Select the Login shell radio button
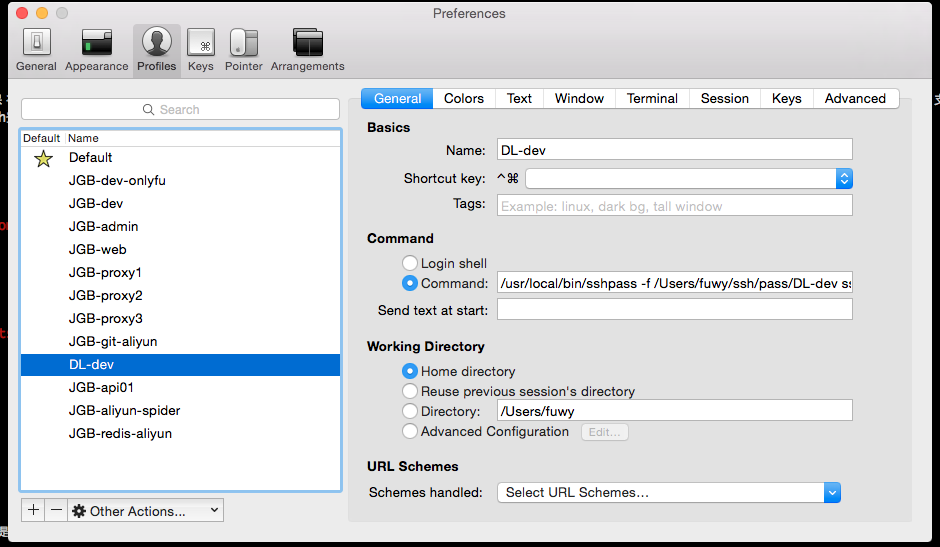The image size is (940, 547). [410, 263]
